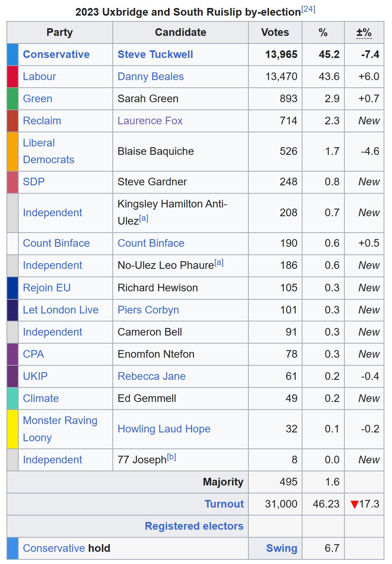Screen dimensions: 392x564
Task: Click the red Labour party color swatch
Action: point(13,77)
